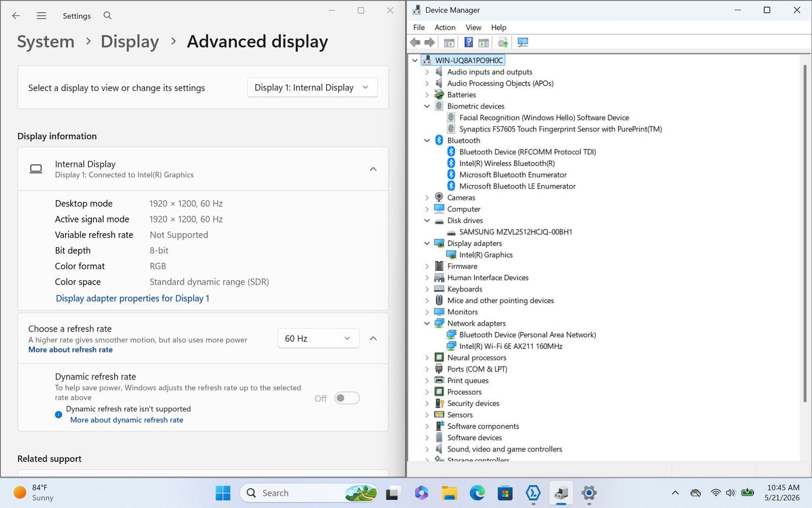Show hidden icons tray chevron
Screen dimensions: 812x508
click(x=675, y=493)
